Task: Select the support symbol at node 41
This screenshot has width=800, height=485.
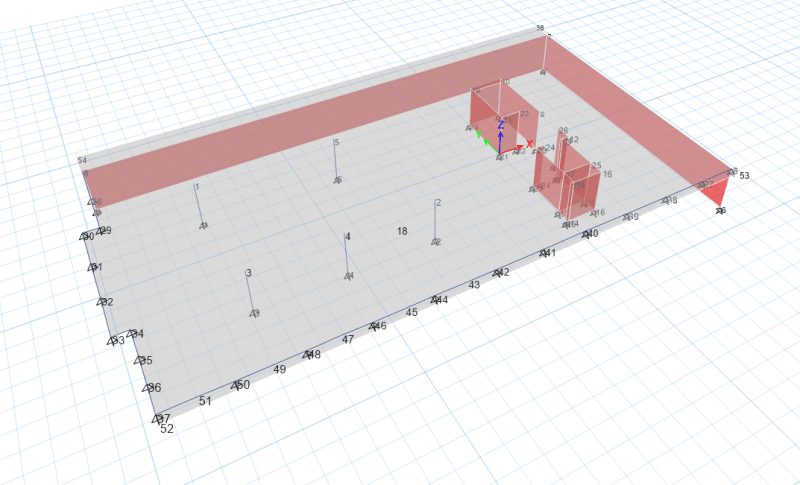Action: coord(544,253)
